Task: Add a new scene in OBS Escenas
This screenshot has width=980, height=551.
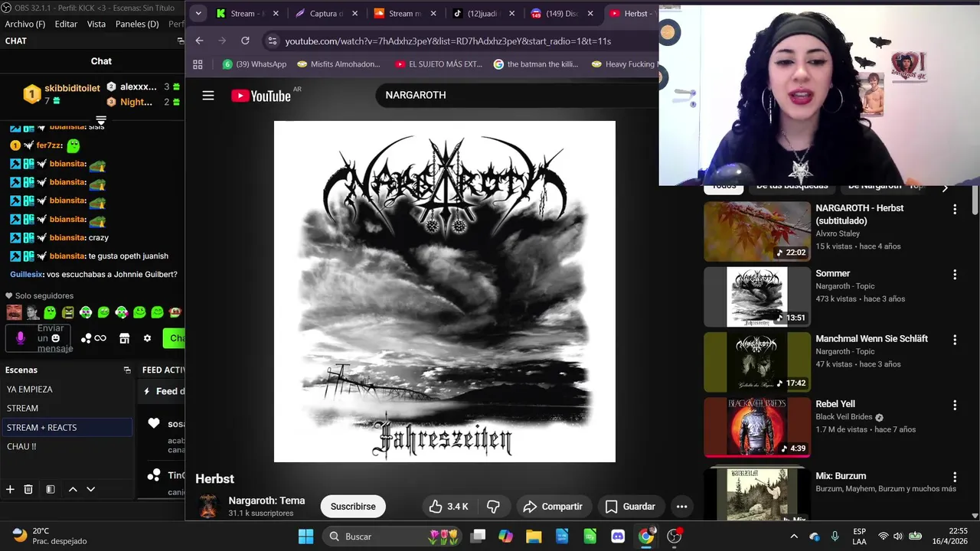Action: tap(10, 489)
